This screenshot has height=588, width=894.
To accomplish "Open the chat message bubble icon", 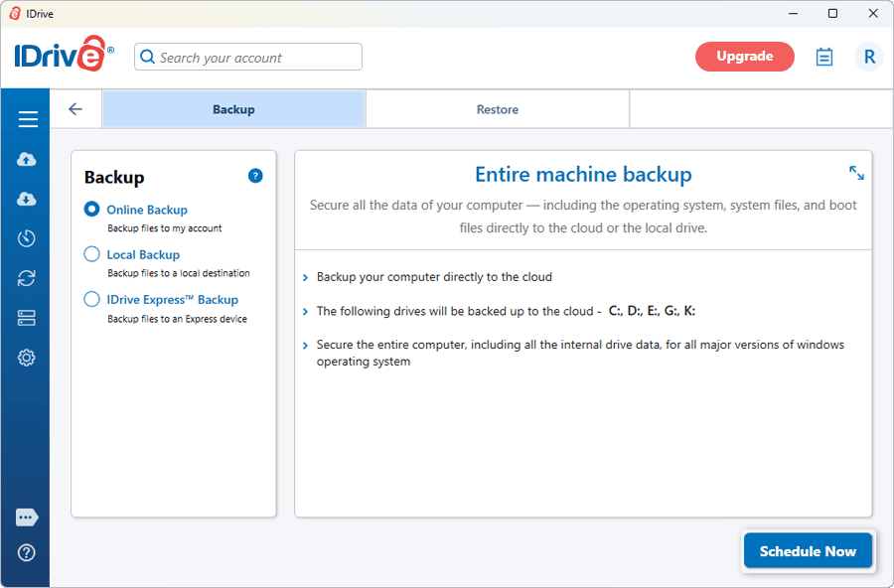I will click(27, 517).
